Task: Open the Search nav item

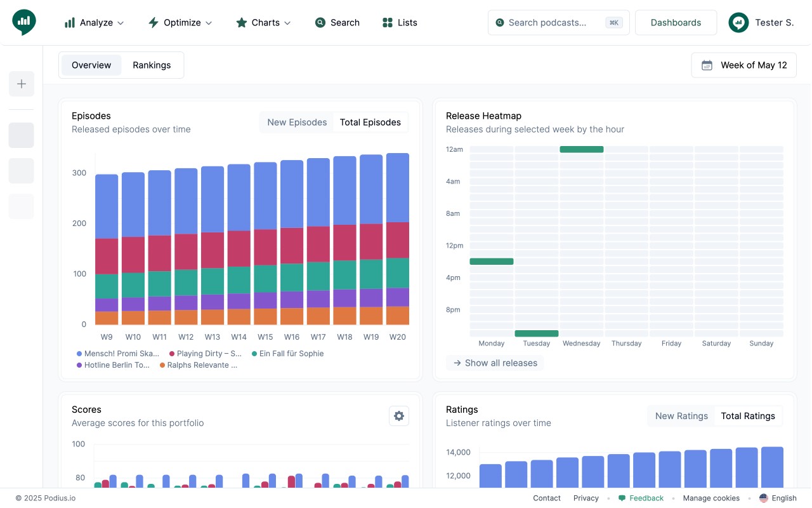Action: point(337,22)
